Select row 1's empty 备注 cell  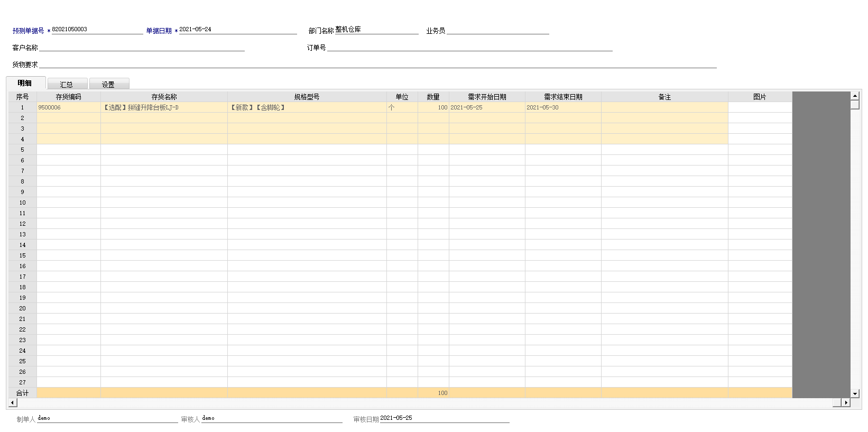point(664,107)
